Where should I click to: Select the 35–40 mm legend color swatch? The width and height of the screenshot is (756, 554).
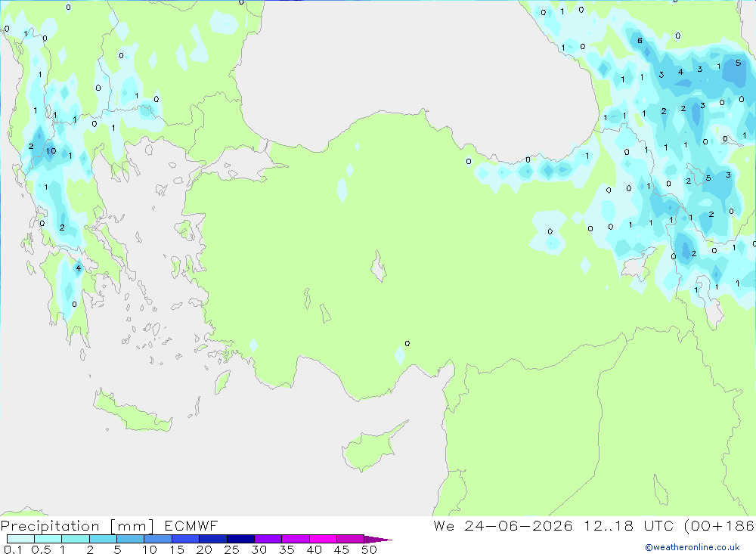point(296,539)
